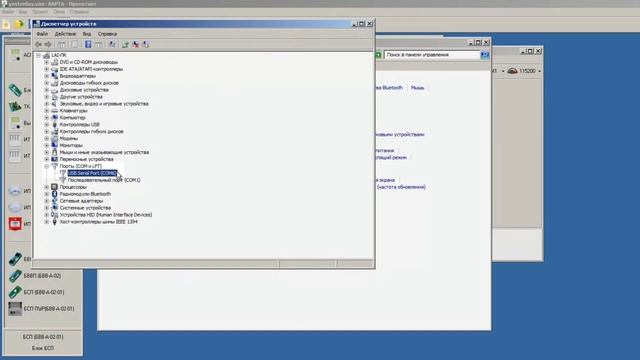Click the Radiomodule Bluetooth icon
Image resolution: width=640 pixels, height=360 pixels.
pos(54,194)
